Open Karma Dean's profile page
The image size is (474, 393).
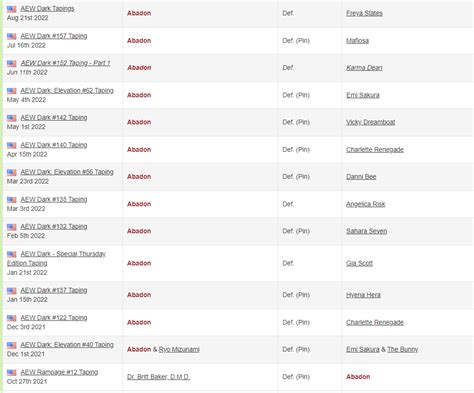[x=364, y=68]
